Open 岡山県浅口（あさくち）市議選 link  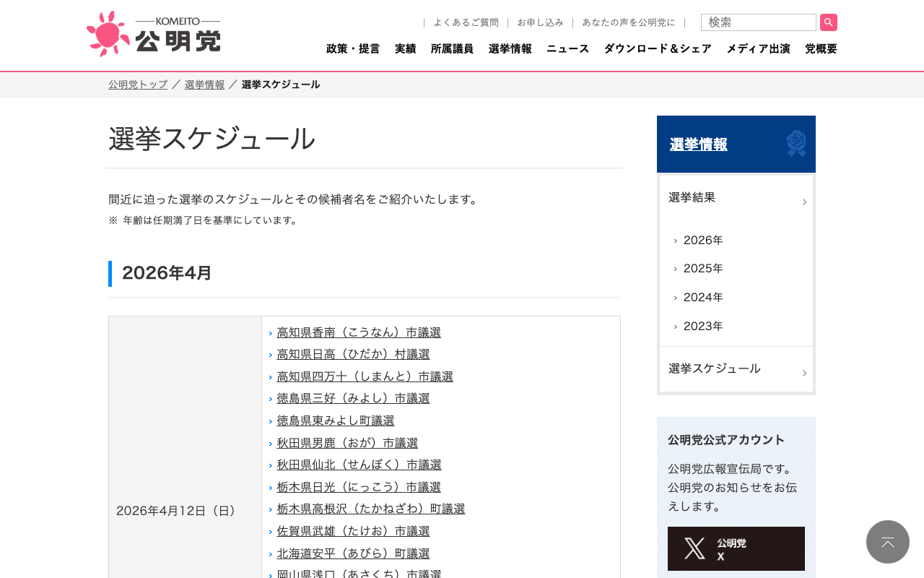coord(359,574)
